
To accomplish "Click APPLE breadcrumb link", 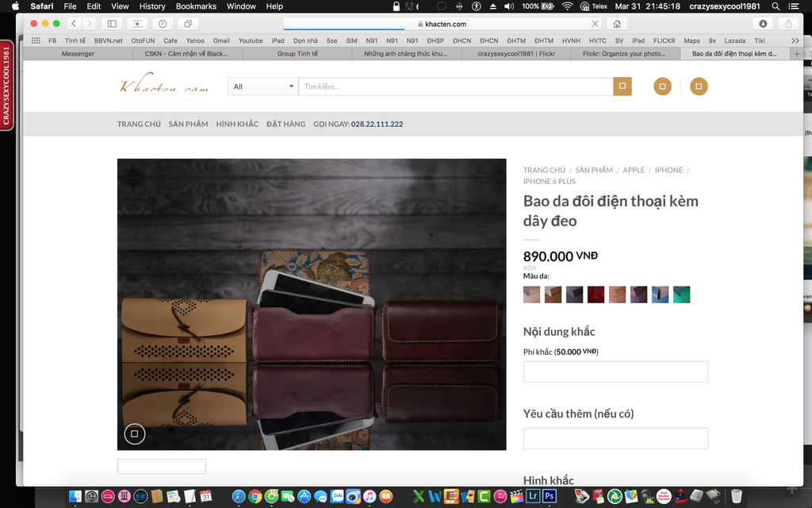I will [634, 170].
